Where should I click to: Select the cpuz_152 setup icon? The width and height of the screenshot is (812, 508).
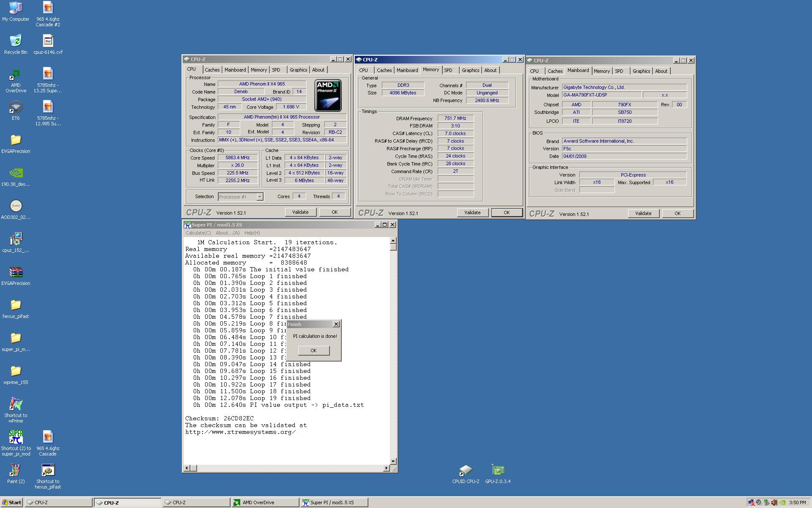pos(16,243)
